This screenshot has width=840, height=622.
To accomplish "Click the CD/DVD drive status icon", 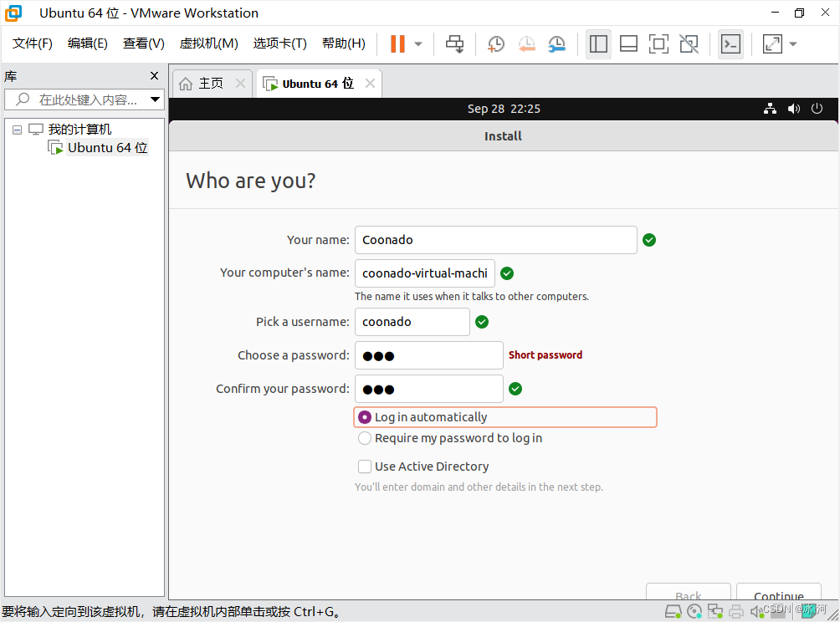I will coord(694,611).
